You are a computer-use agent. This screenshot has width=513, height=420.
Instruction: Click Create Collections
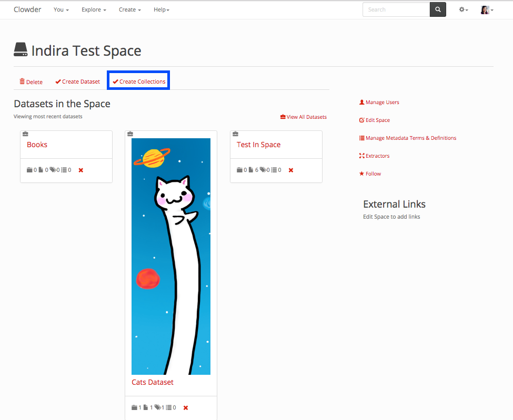[x=139, y=82]
